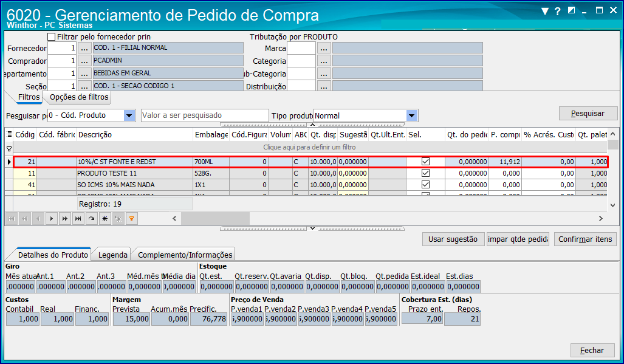The image size is (624, 364).
Task: Open Marca lookup ellipsis button
Action: (x=323, y=48)
